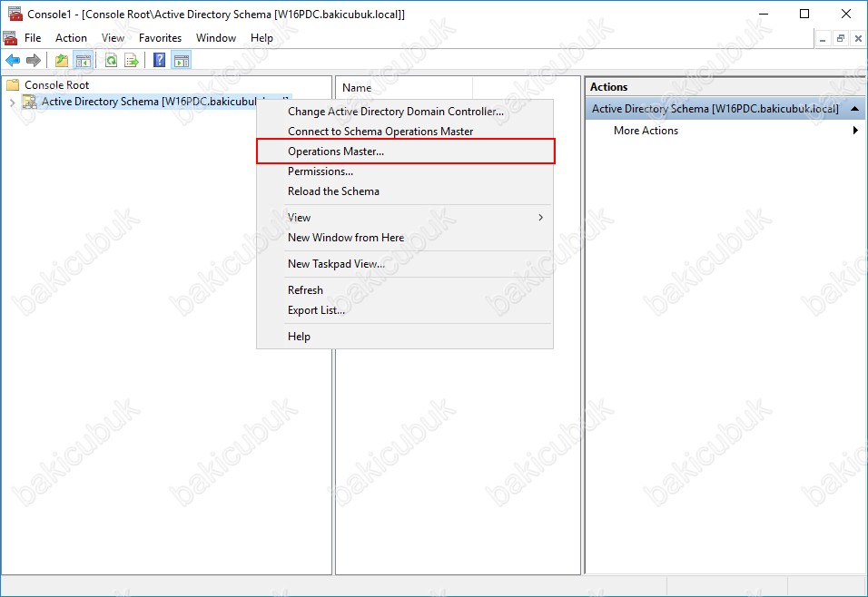Maximize the Console1 window
Viewport: 868px width, 597px height.
click(804, 14)
